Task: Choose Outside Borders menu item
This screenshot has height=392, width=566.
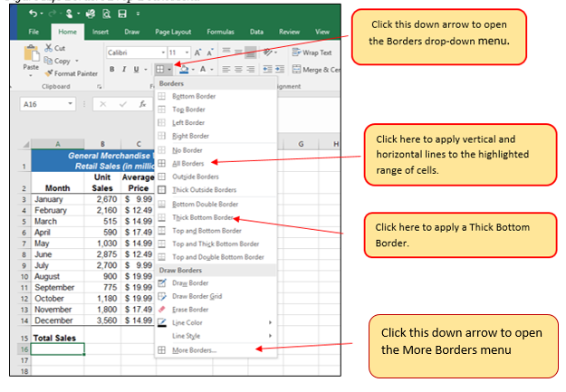Action: 216,177
